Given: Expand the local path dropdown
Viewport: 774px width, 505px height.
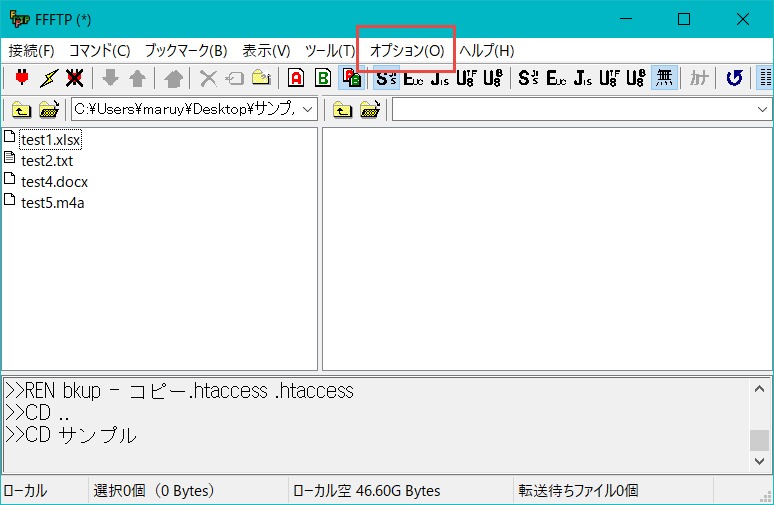Looking at the screenshot, I should coord(307,109).
